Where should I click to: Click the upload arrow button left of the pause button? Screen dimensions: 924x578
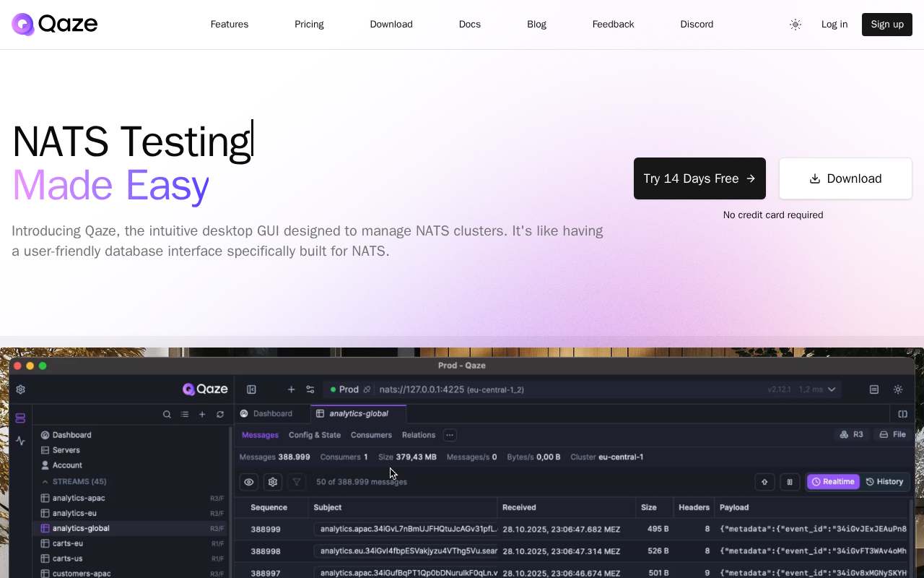(x=764, y=482)
